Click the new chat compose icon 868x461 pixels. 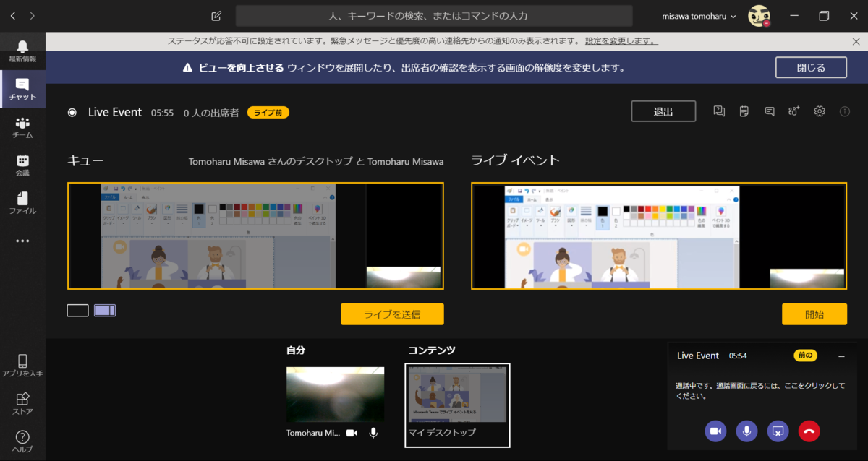[216, 15]
